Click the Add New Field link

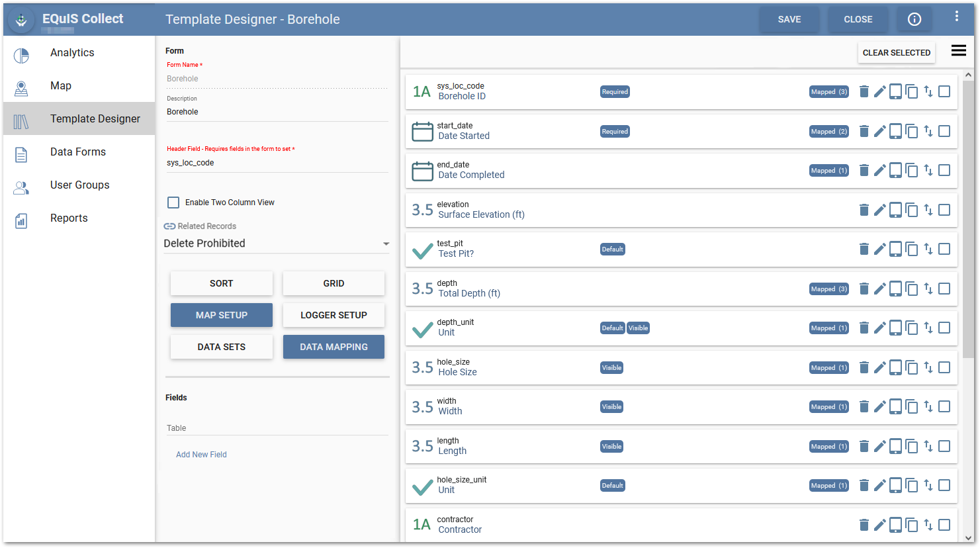point(201,455)
